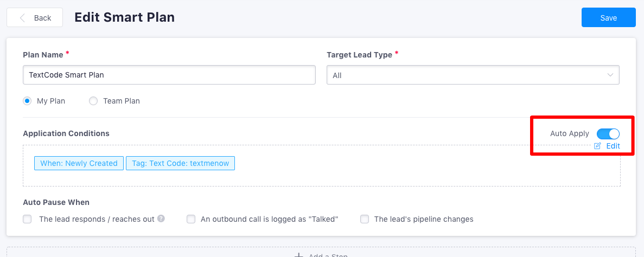Click the dropdown chevron next to All

(x=610, y=75)
